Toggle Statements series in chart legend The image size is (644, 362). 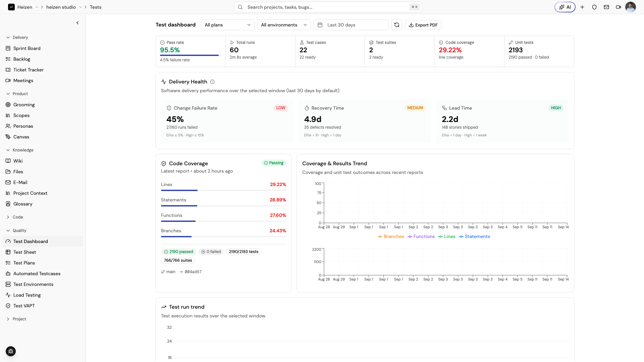click(474, 237)
